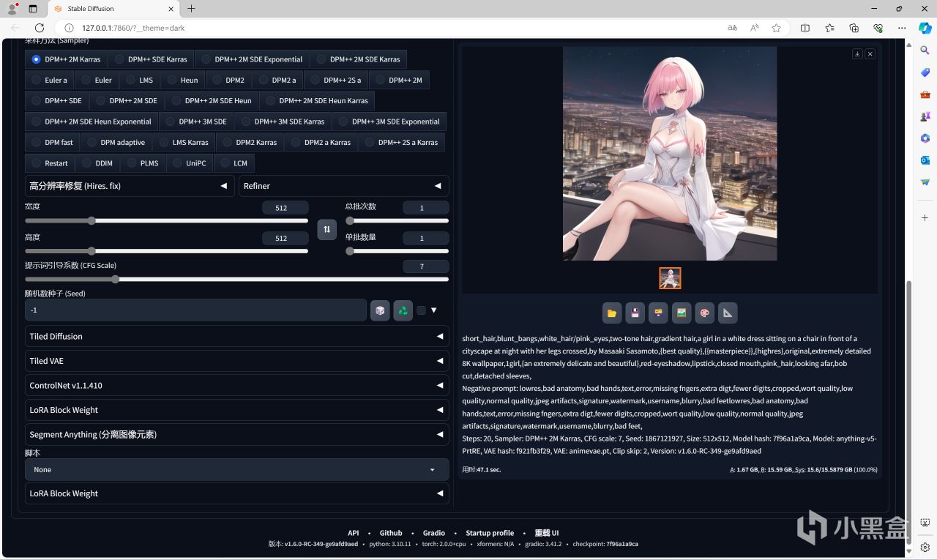Open a new browser tab

(x=191, y=9)
